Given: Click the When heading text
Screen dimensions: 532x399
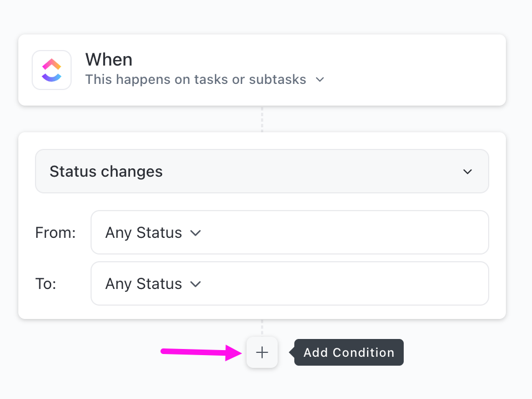Looking at the screenshot, I should tap(109, 59).
